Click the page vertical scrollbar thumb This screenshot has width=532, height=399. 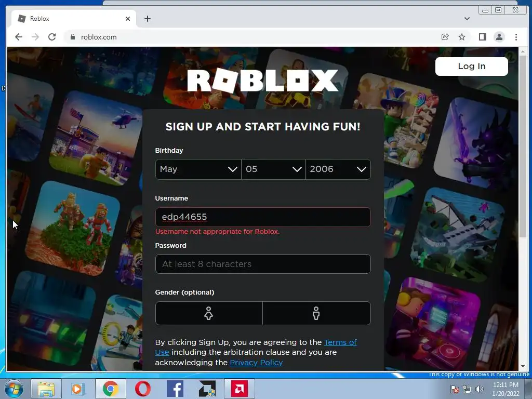(x=523, y=146)
